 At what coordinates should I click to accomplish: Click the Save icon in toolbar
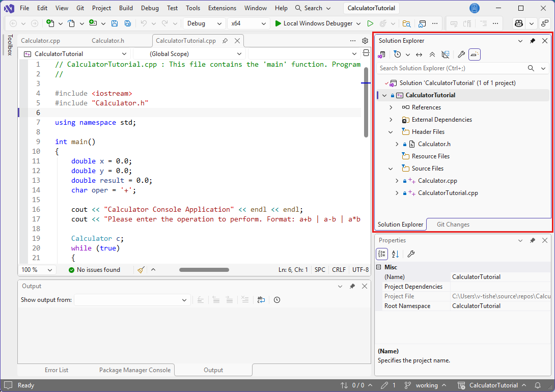pos(115,23)
